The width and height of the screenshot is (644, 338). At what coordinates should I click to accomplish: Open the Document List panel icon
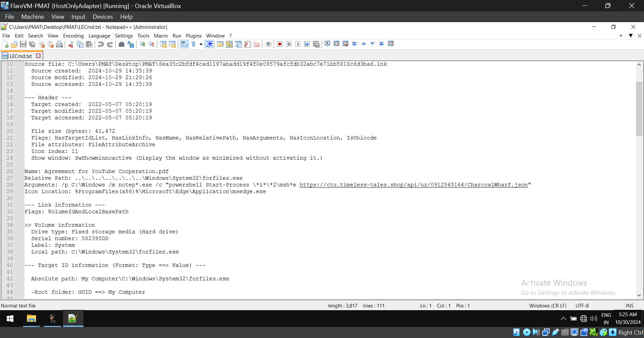tap(238, 44)
